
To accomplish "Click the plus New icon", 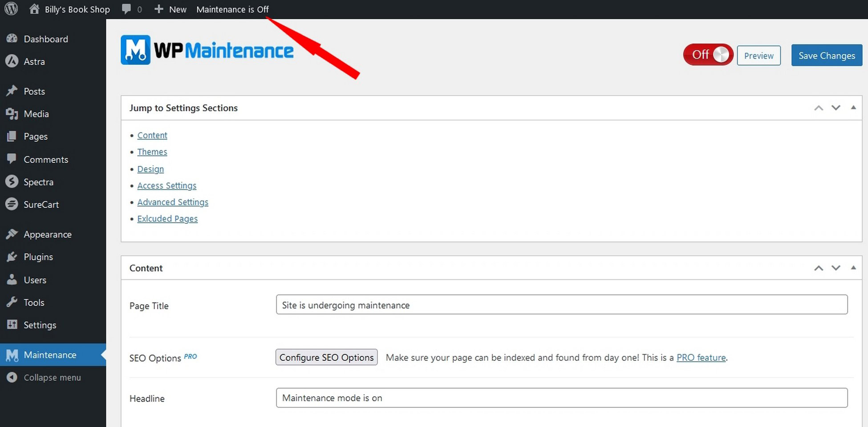I will tap(158, 9).
